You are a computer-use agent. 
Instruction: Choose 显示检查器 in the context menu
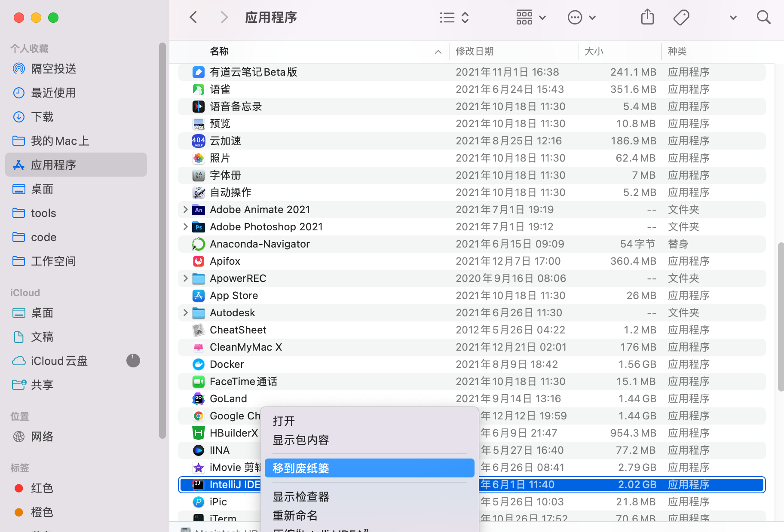click(370, 497)
